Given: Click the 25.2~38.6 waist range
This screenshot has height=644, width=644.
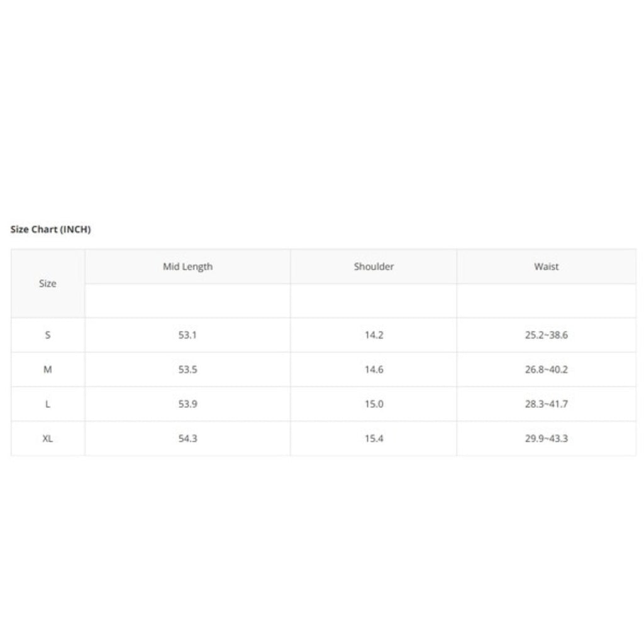Looking at the screenshot, I should click(546, 335).
